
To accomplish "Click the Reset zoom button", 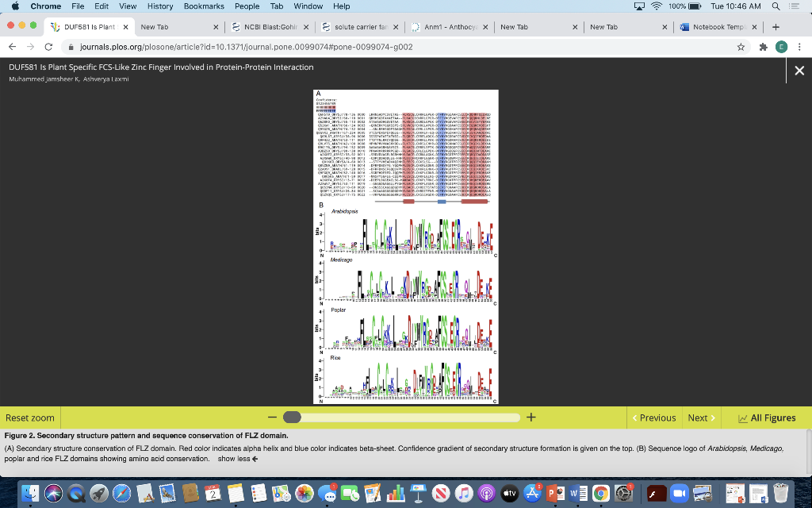I will (x=30, y=418).
